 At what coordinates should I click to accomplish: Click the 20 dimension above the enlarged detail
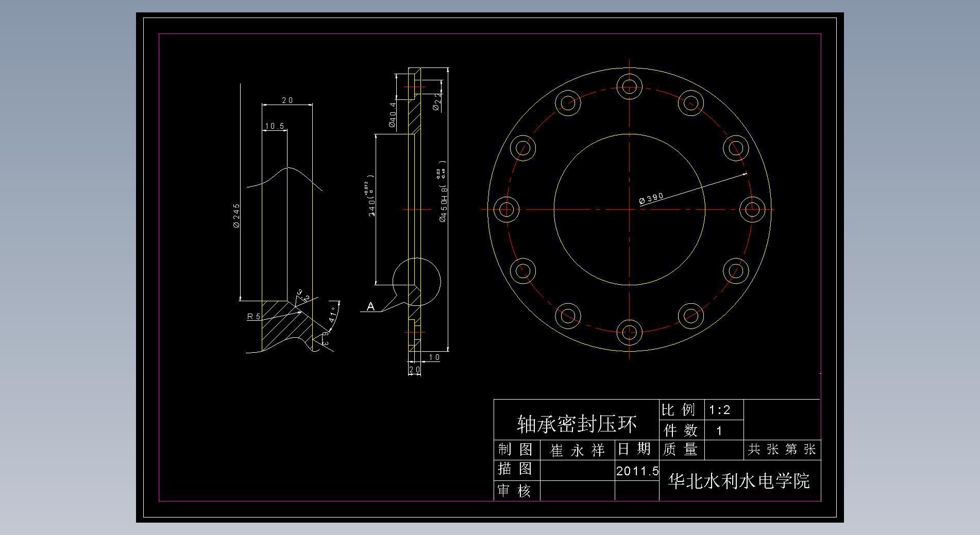(x=288, y=100)
